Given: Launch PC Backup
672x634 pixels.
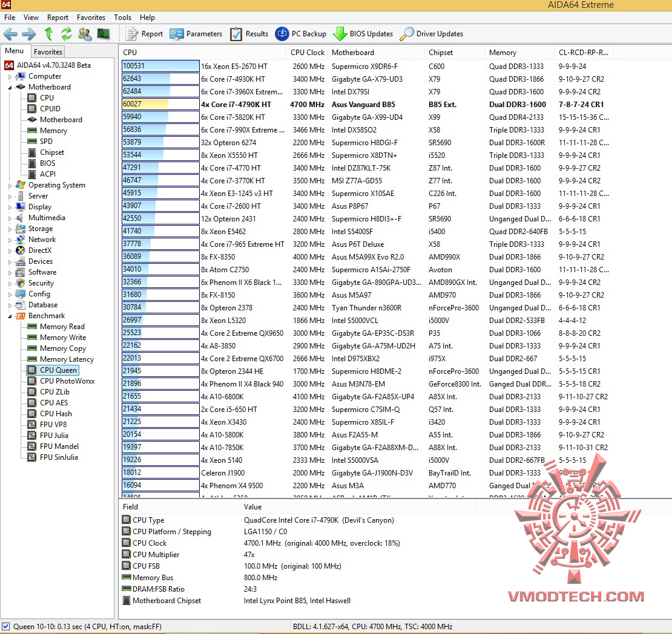Looking at the screenshot, I should click(x=300, y=34).
